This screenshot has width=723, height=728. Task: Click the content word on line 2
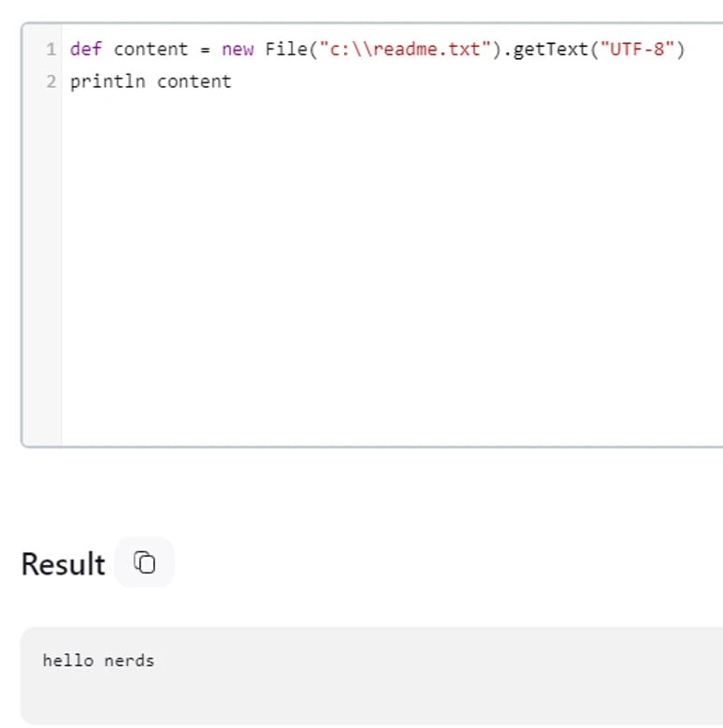click(x=194, y=81)
